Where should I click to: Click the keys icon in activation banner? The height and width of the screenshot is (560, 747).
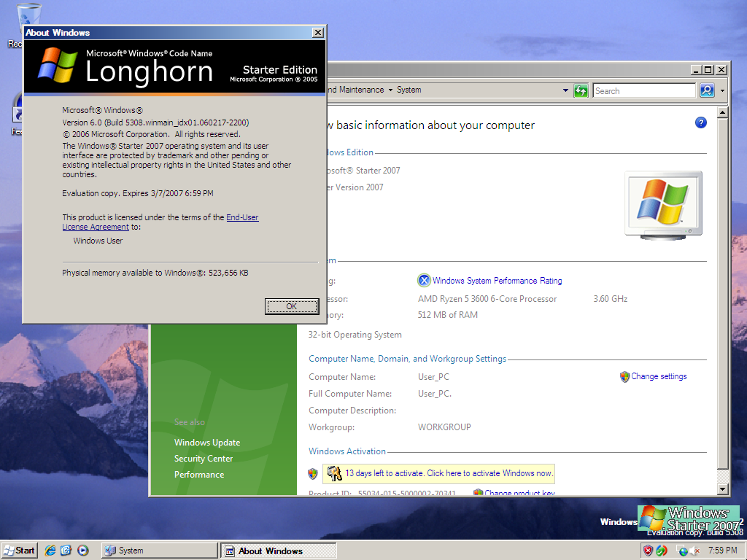[334, 473]
